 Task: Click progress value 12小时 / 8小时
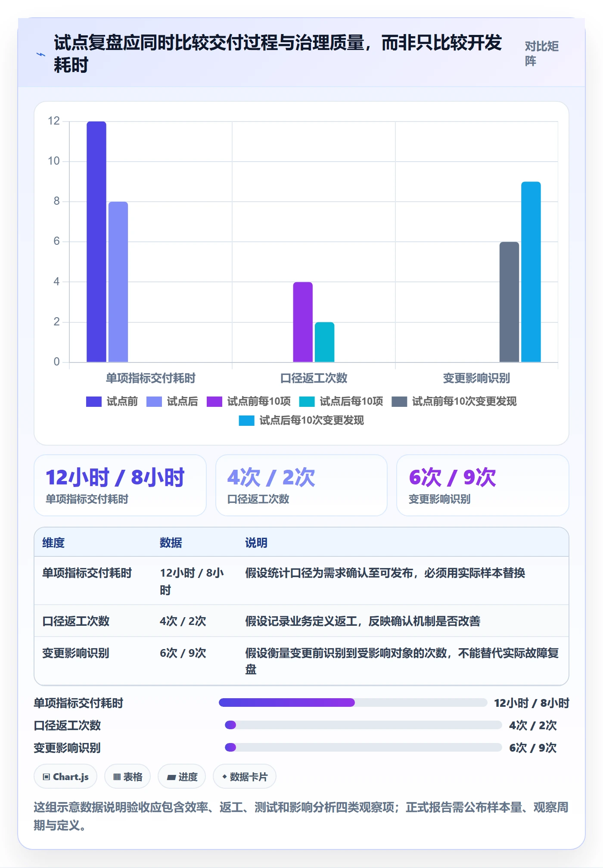pos(532,703)
